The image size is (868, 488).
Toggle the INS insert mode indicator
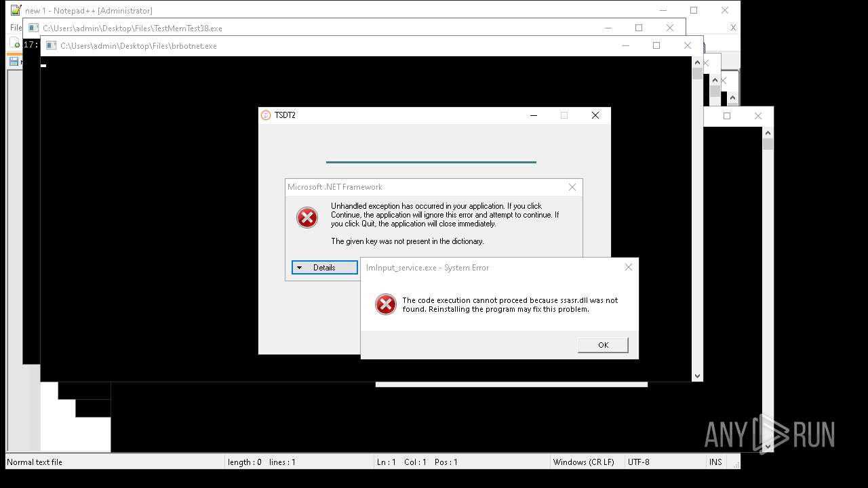pos(715,462)
